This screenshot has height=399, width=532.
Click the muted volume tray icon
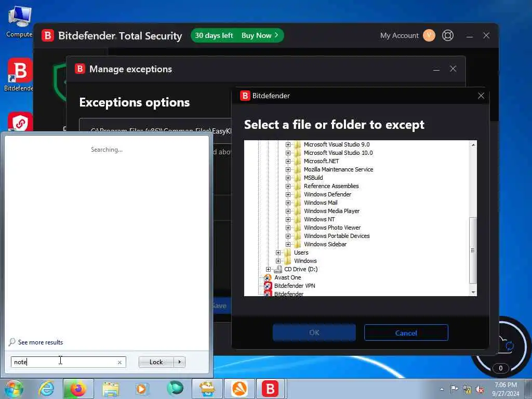pyautogui.click(x=480, y=390)
